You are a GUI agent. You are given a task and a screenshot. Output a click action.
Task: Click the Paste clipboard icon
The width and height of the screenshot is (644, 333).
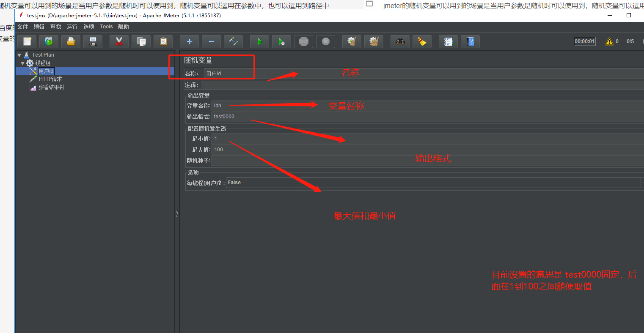coord(163,41)
